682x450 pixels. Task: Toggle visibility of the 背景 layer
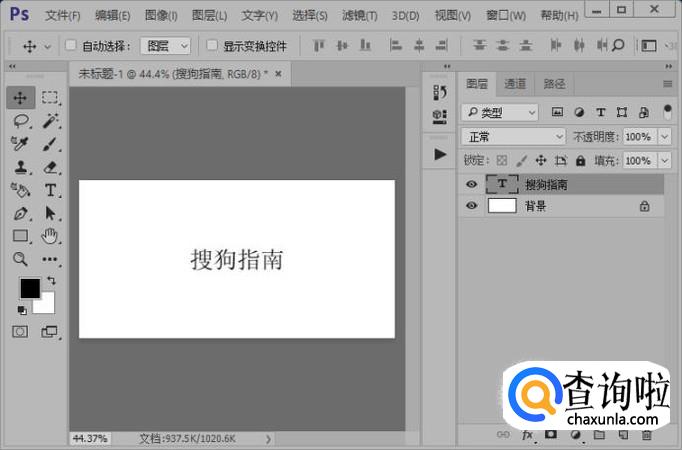pyautogui.click(x=472, y=206)
